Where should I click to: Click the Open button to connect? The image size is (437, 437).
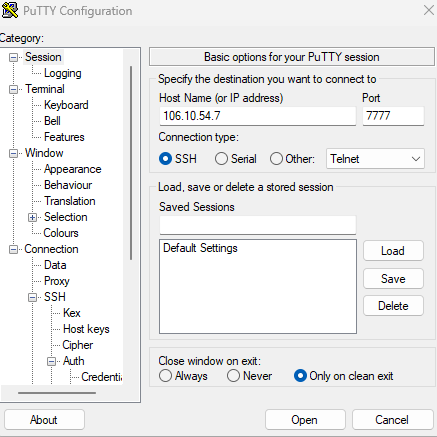click(x=305, y=420)
